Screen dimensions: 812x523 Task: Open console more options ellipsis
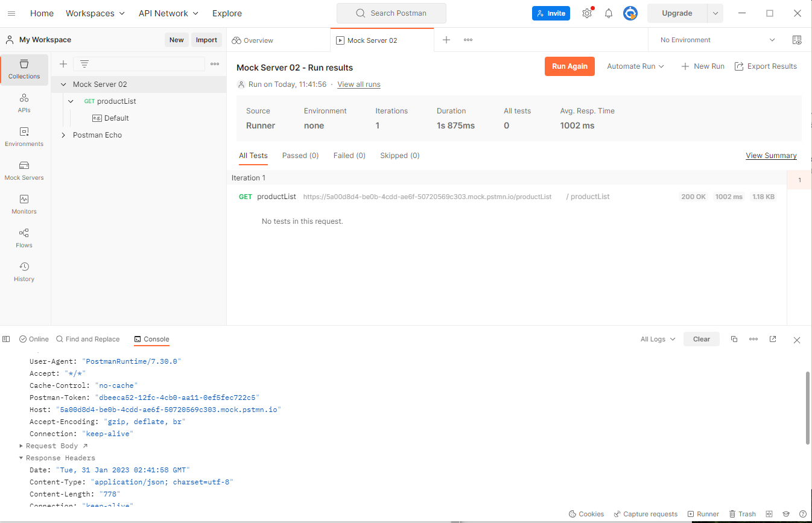pos(753,339)
